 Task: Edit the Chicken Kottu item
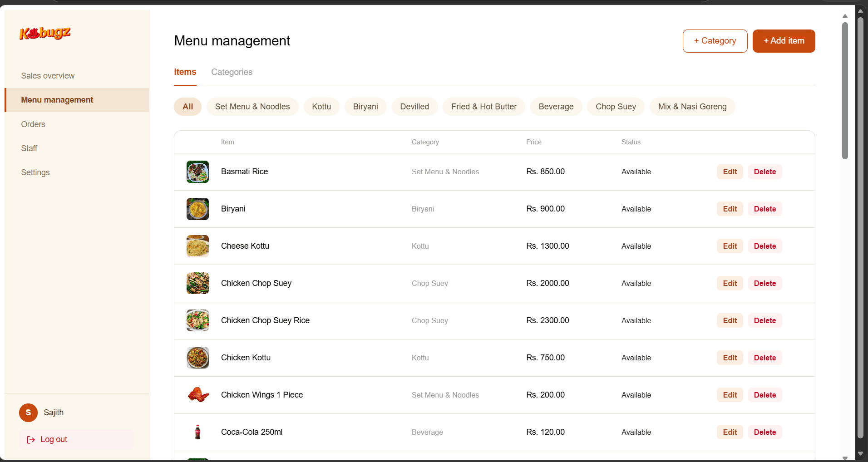pyautogui.click(x=730, y=358)
